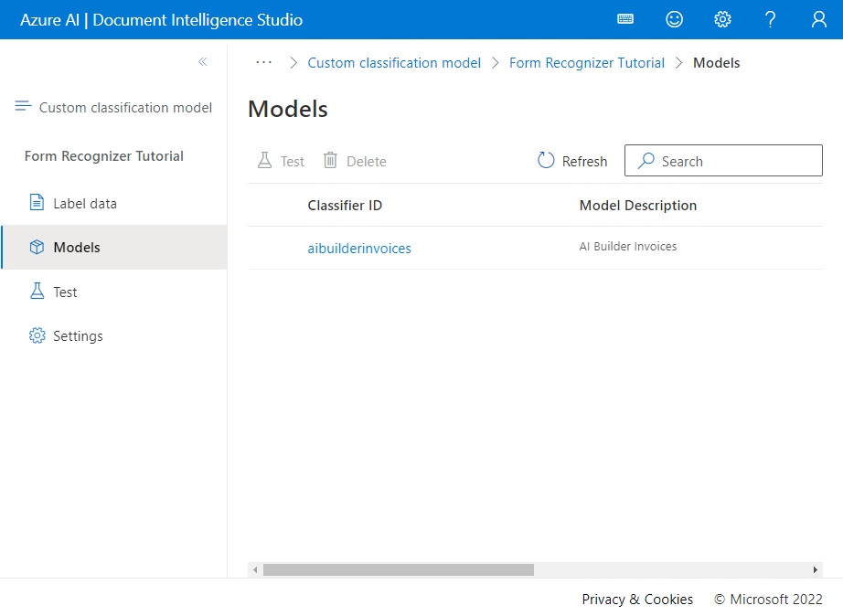Click the Search input field
Viewport: 843px width, 616px height.
(x=723, y=160)
